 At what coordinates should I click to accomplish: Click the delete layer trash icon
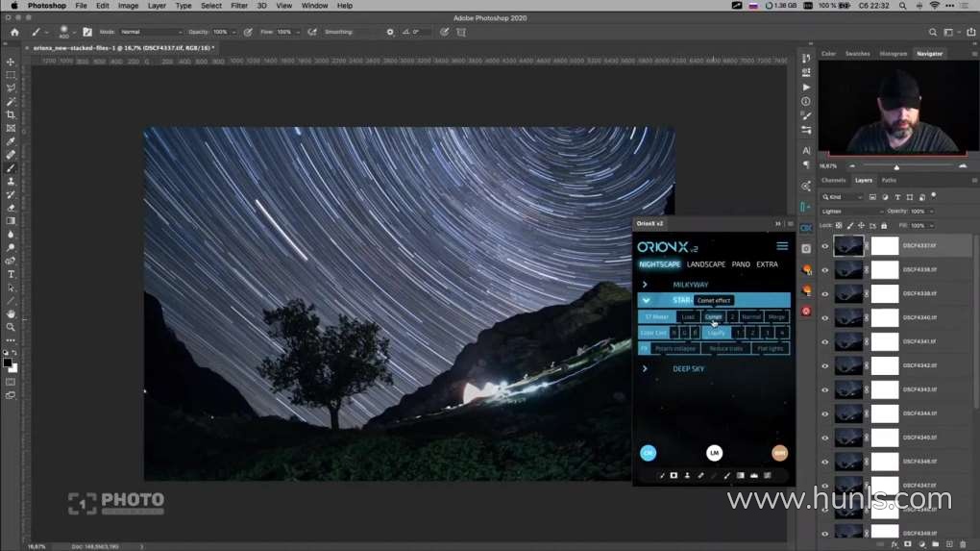963,544
